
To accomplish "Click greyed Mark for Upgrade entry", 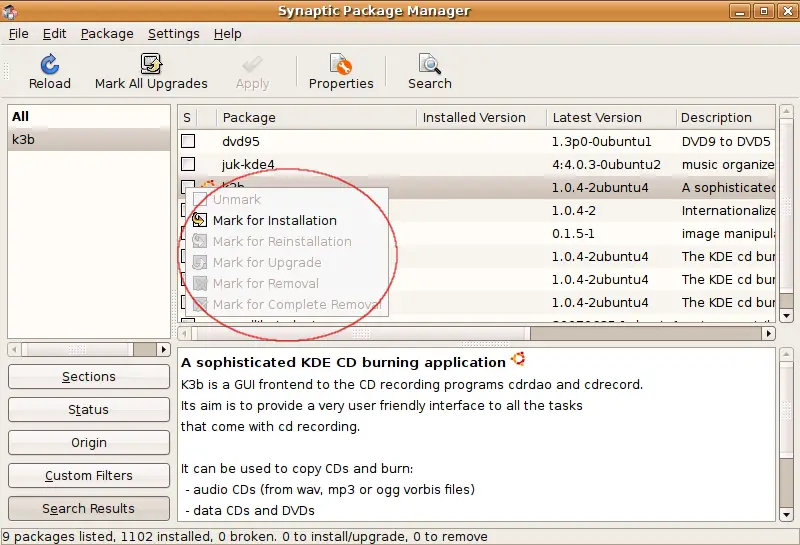I will [x=287, y=262].
